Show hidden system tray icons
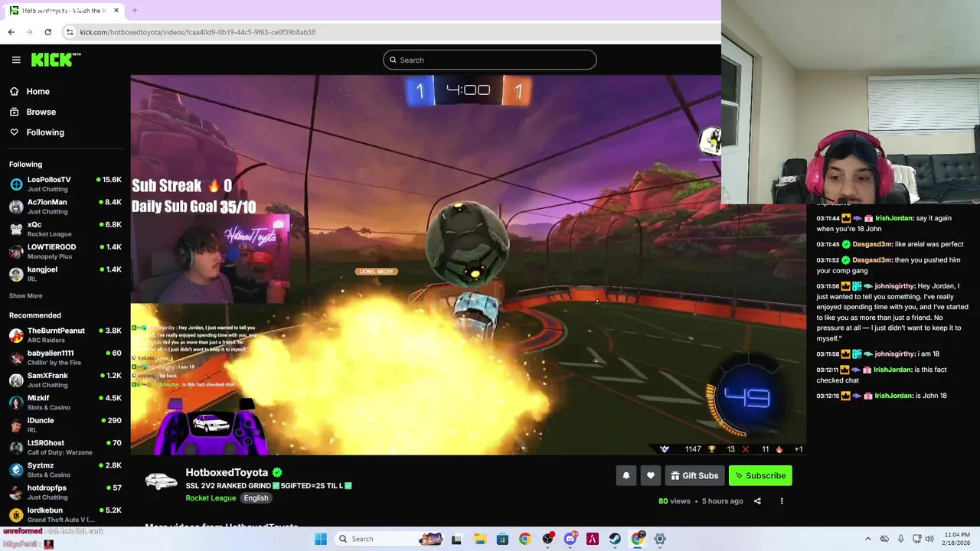 tap(867, 539)
